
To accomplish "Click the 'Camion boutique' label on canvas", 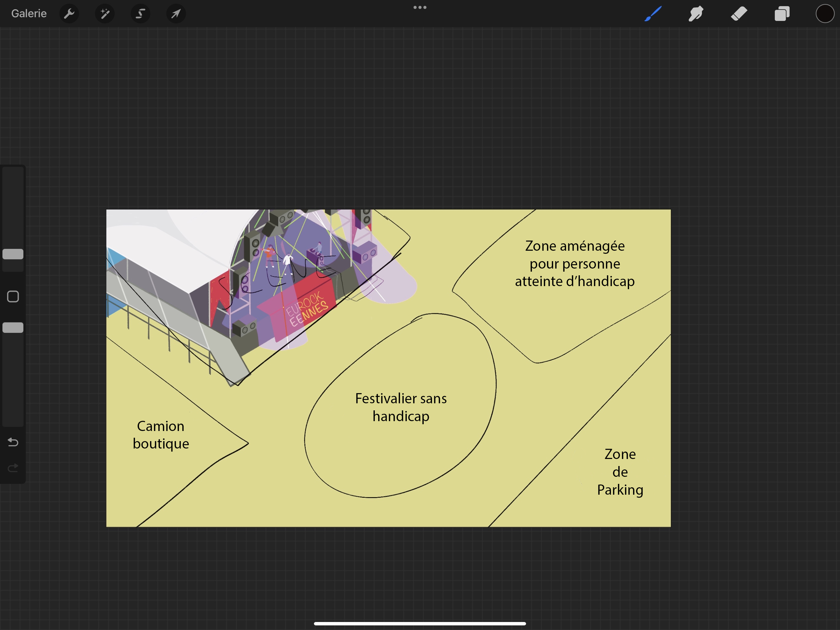I will pyautogui.click(x=160, y=435).
